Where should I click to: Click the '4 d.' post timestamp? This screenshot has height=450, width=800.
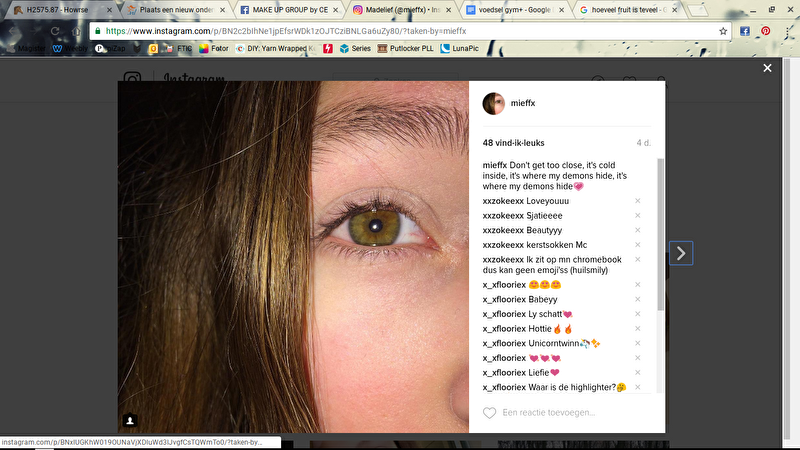point(643,143)
